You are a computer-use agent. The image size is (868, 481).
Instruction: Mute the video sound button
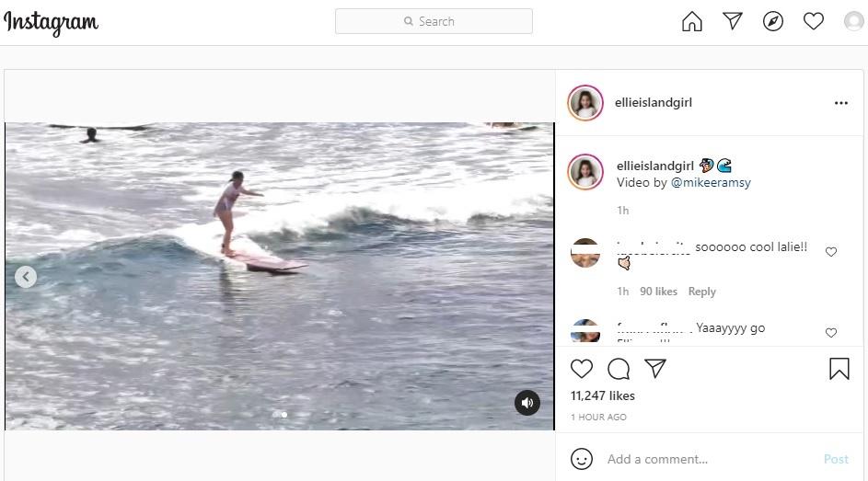527,403
